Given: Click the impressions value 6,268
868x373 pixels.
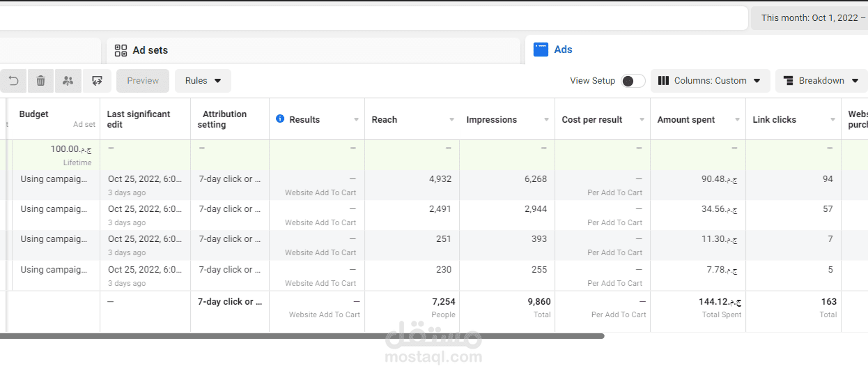Looking at the screenshot, I should pyautogui.click(x=535, y=179).
